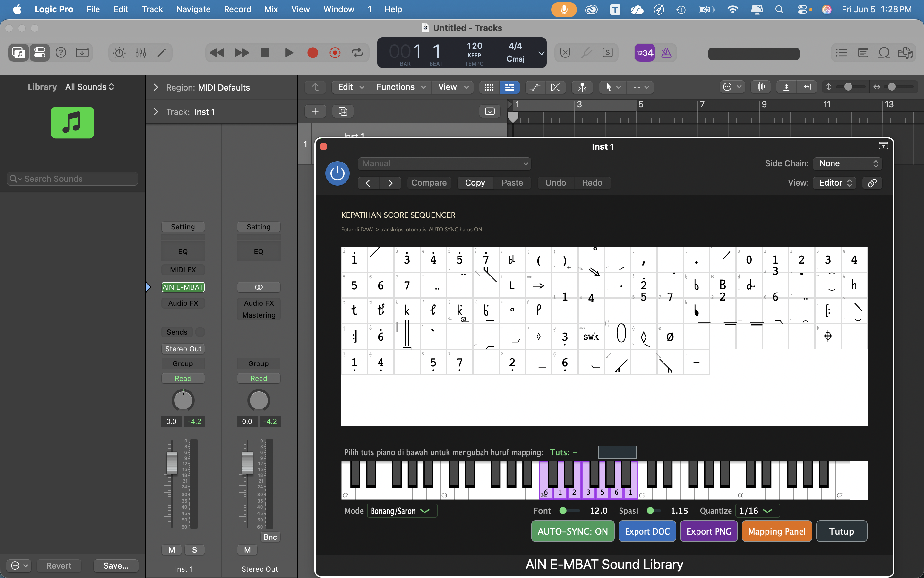Click the Forward transport button
The width and height of the screenshot is (924, 578).
click(x=241, y=52)
